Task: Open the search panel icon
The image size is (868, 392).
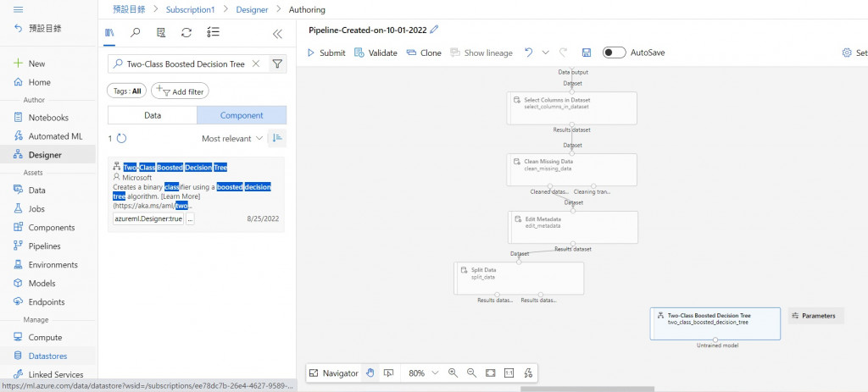Action: coord(135,33)
